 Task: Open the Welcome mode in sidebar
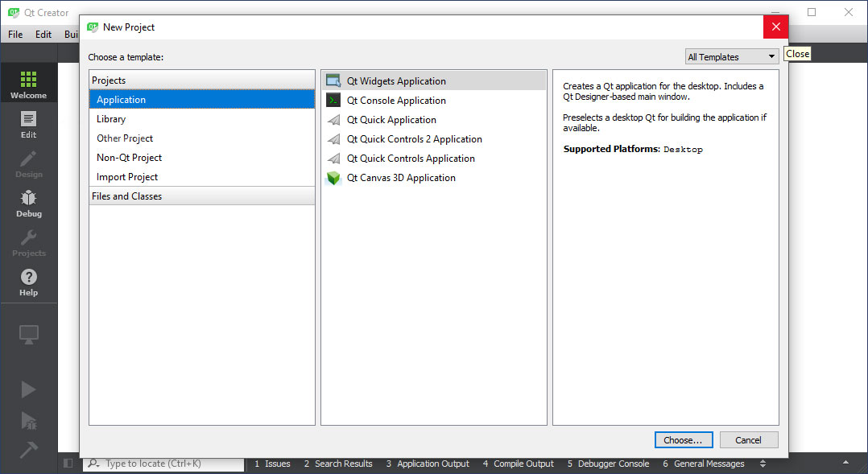28,84
